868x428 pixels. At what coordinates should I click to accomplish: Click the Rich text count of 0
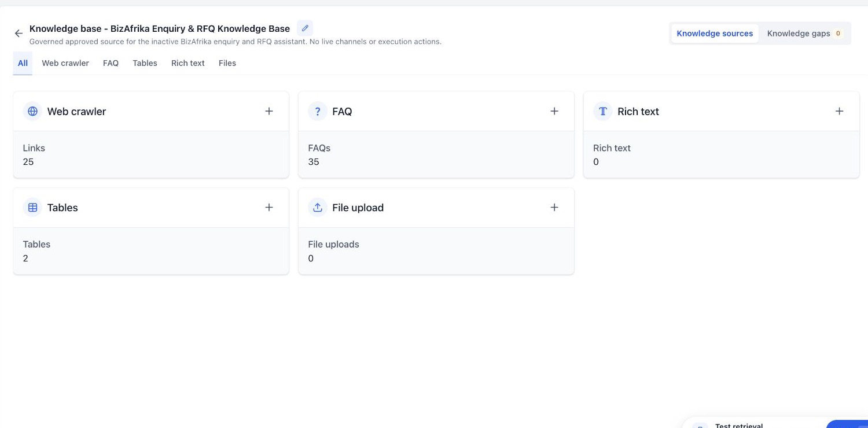(x=596, y=162)
